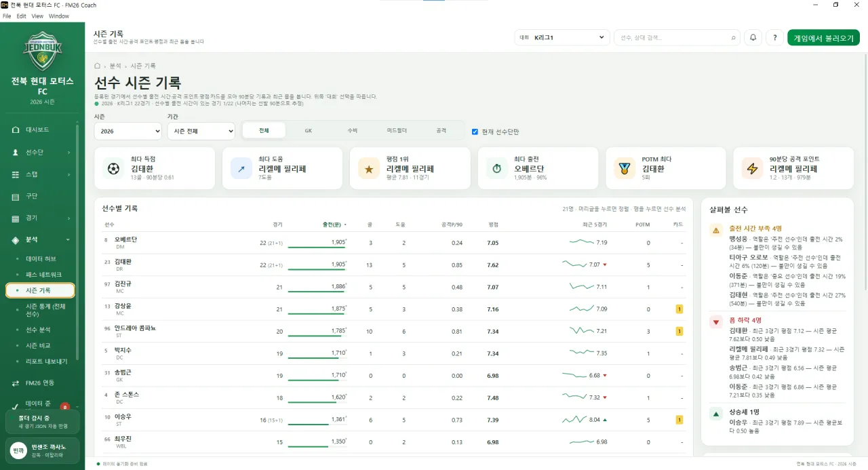
Task: Click the yellow card badge in 이승우 row
Action: [x=679, y=420]
